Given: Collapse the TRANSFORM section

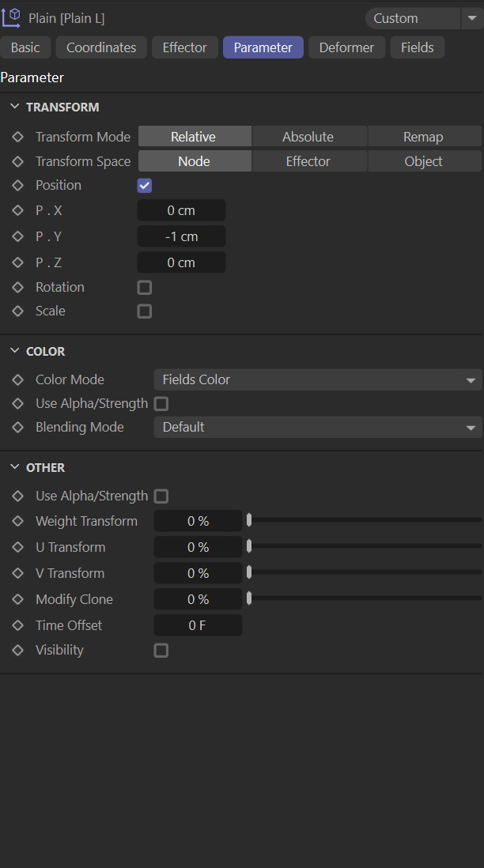Looking at the screenshot, I should (15, 107).
